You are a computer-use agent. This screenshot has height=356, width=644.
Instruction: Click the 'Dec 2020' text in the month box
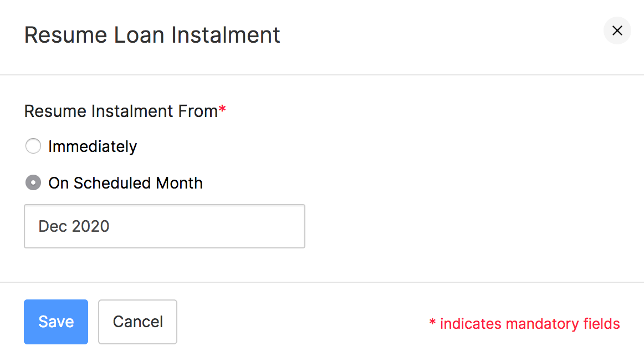click(x=74, y=226)
